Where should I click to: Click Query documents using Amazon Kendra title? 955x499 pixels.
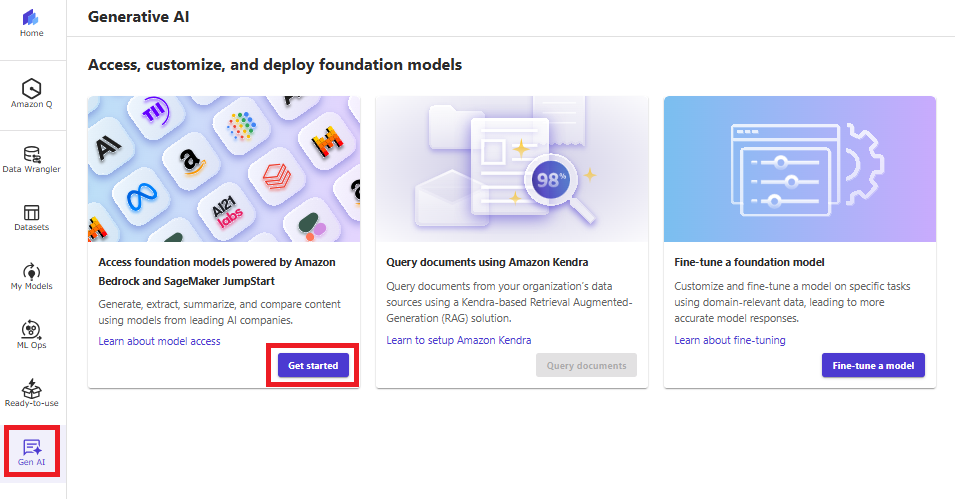(487, 262)
